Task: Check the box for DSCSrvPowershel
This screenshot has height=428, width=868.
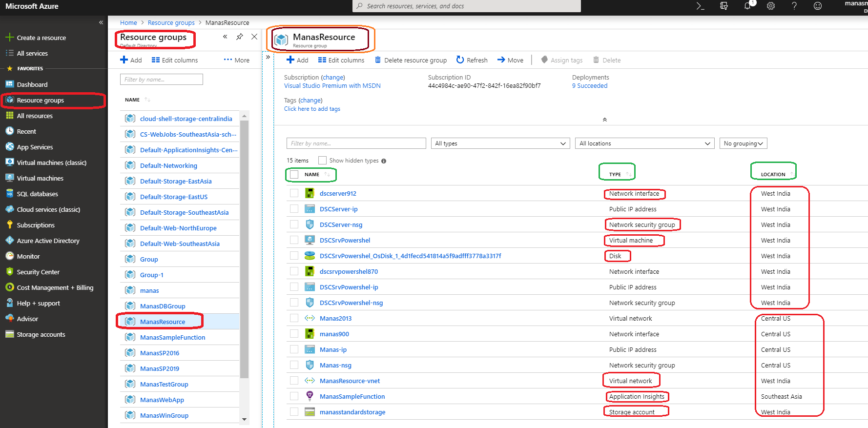Action: (x=294, y=240)
